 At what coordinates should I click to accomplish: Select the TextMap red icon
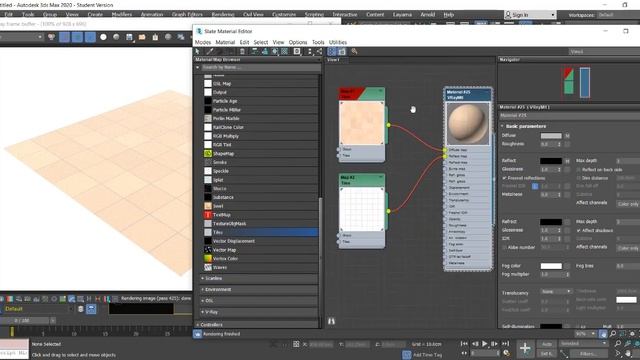(208, 215)
